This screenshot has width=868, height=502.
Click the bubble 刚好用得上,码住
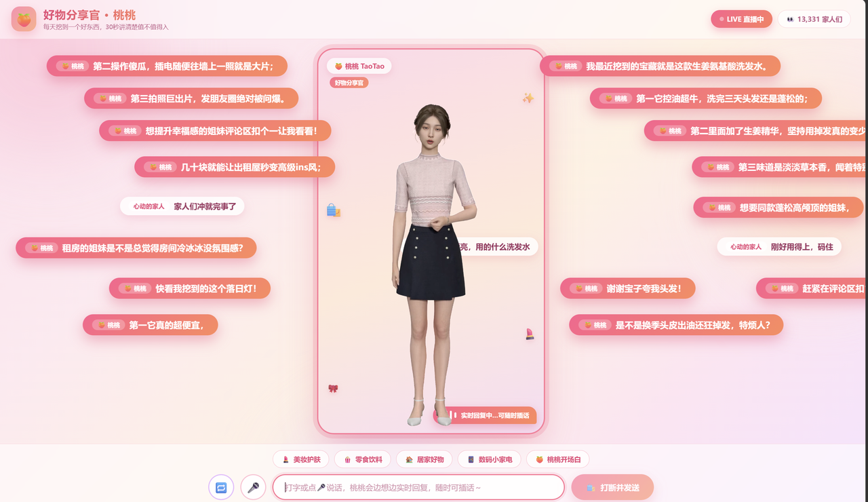[779, 247]
